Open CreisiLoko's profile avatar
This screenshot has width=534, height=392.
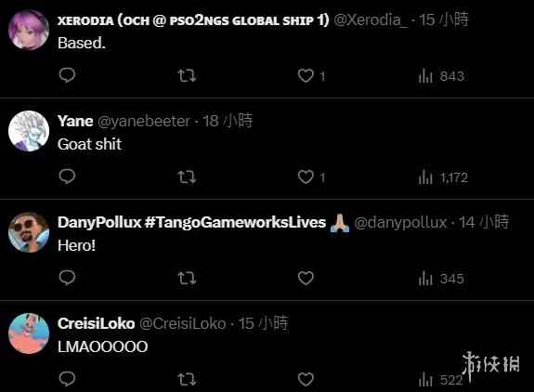[x=29, y=333]
